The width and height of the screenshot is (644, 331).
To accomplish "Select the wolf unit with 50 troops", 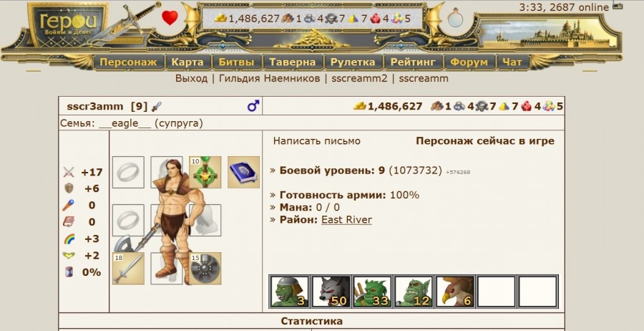I will tap(331, 292).
